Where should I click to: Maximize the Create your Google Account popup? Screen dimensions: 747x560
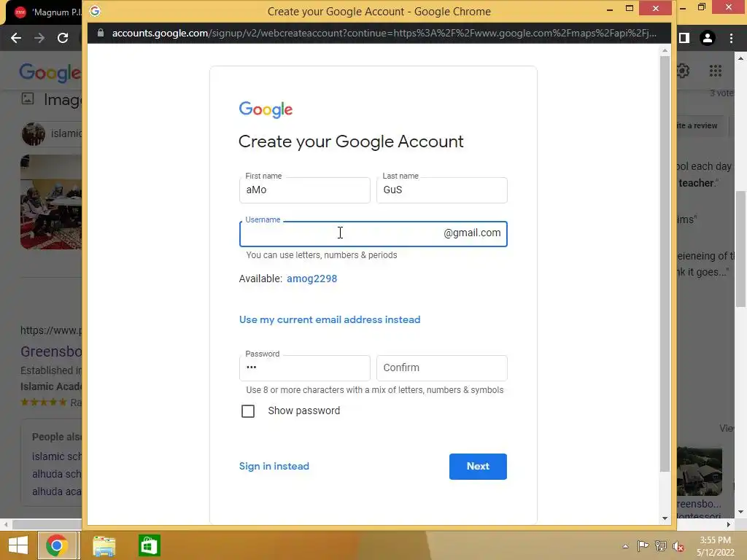(630, 9)
